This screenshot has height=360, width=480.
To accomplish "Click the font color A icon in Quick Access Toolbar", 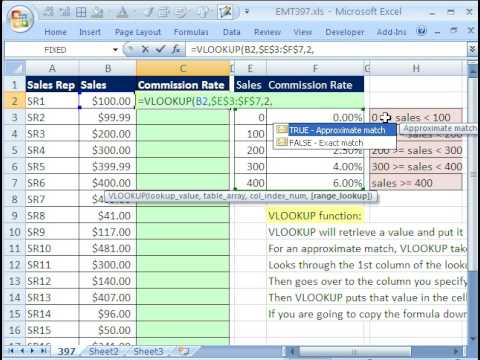I will 122,12.
